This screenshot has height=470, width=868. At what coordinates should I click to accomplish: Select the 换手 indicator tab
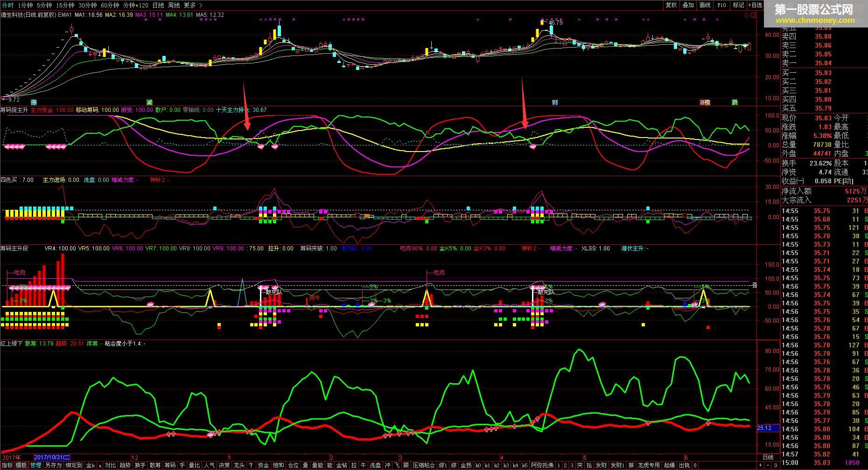click(x=140, y=465)
